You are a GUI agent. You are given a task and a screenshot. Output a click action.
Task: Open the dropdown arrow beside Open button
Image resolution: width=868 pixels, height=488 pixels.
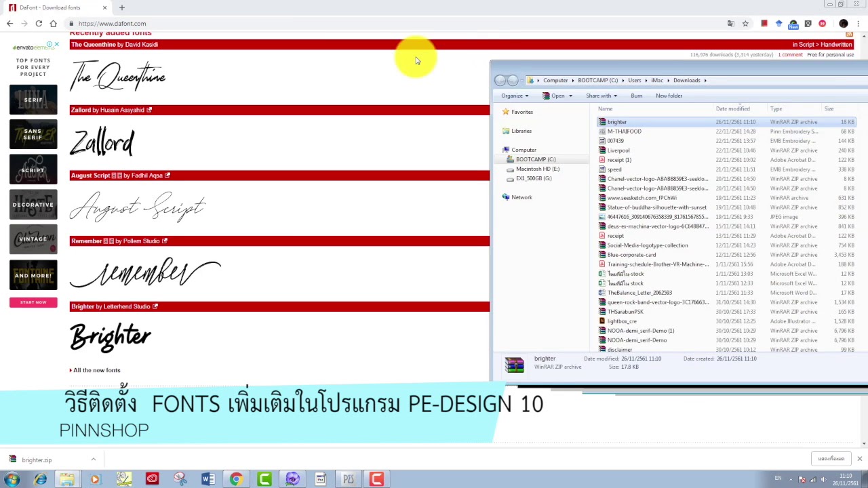(x=570, y=96)
